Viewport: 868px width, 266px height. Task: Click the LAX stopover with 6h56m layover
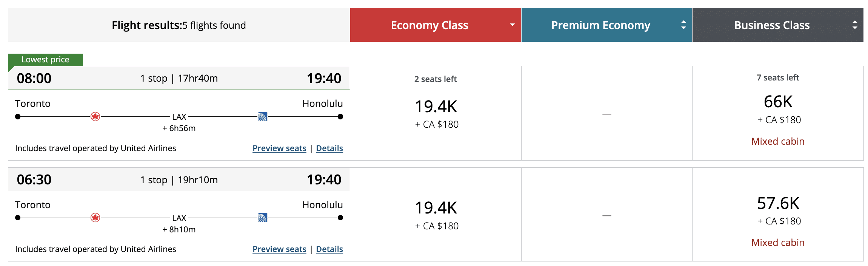tap(179, 117)
